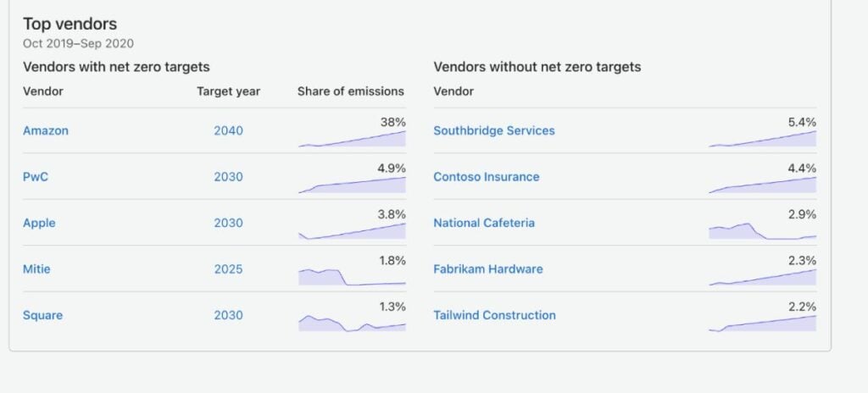
Task: Open the Tailwind Construction vendor link
Action: [494, 316]
